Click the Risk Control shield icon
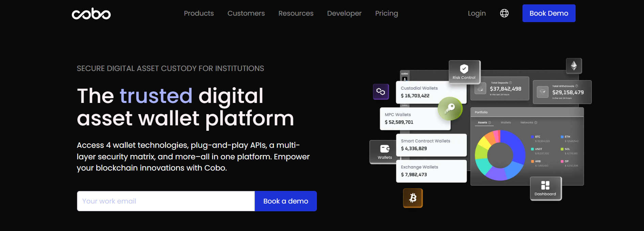 464,69
